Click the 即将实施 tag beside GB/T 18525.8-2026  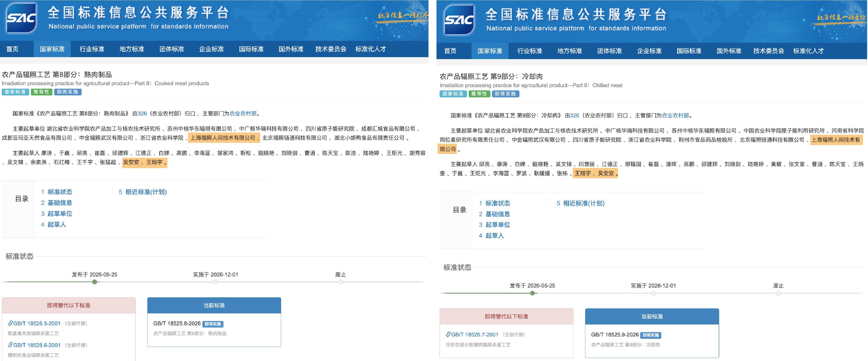(x=213, y=324)
